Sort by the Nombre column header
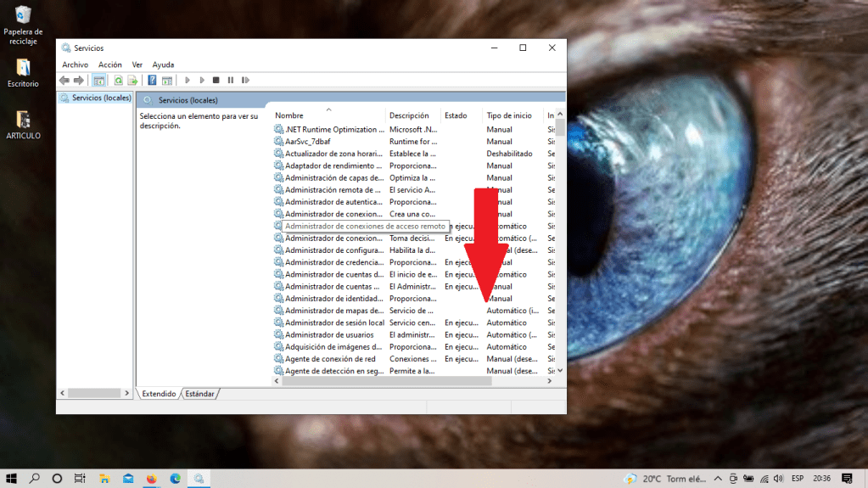The image size is (868, 488). pos(289,115)
